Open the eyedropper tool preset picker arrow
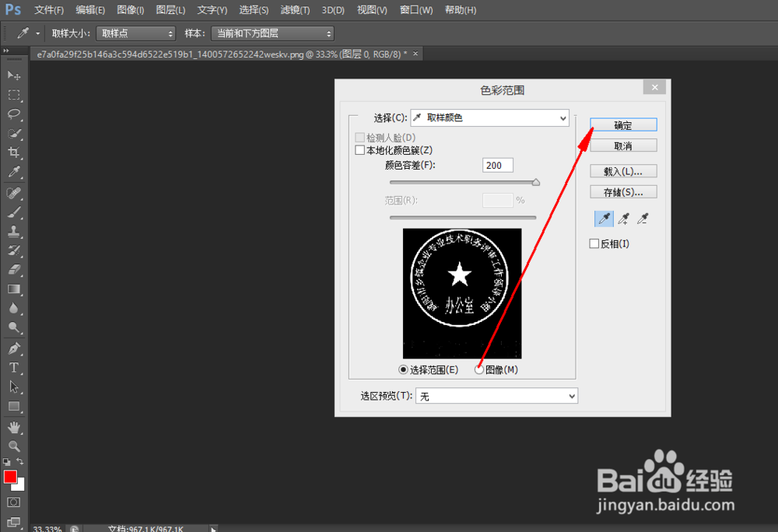The height and width of the screenshot is (532, 778). [x=37, y=33]
